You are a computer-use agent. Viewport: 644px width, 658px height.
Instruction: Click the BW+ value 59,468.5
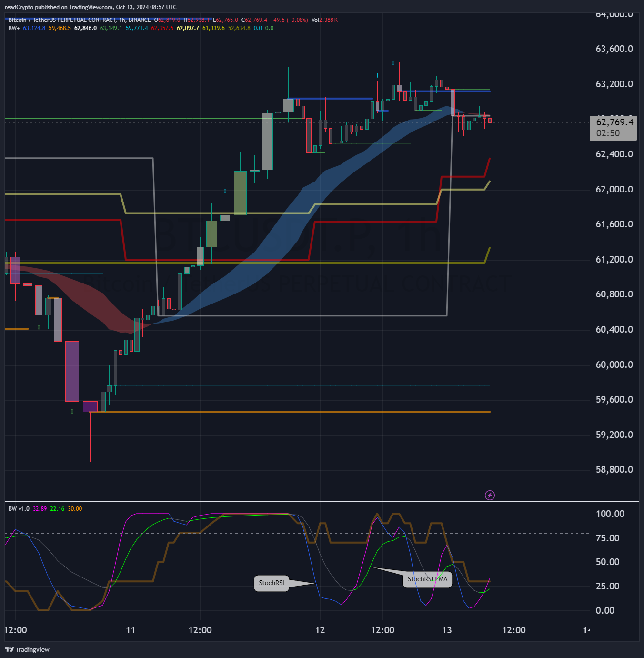tap(60, 28)
